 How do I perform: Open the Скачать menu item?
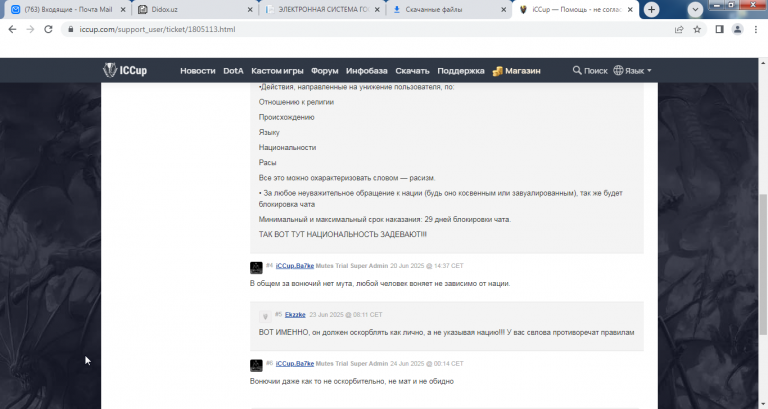coord(412,71)
